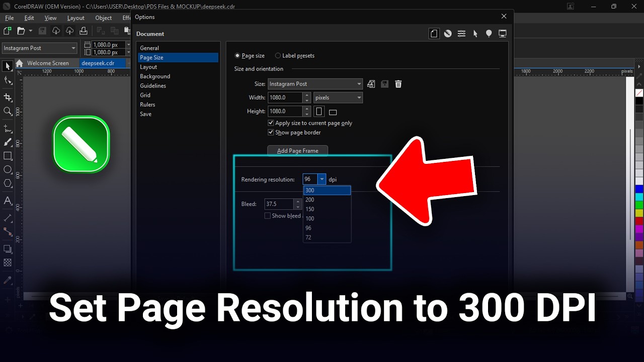This screenshot has height=362, width=644.
Task: Click the Home icon before Welcome Screen
Action: 19,63
